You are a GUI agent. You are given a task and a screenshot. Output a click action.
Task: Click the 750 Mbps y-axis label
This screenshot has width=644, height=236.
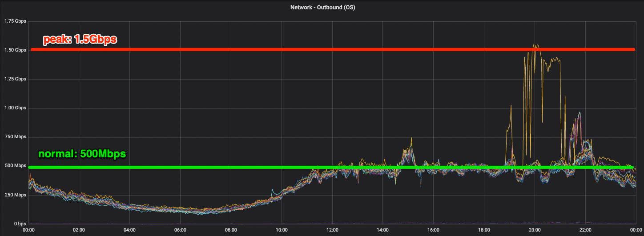point(15,137)
